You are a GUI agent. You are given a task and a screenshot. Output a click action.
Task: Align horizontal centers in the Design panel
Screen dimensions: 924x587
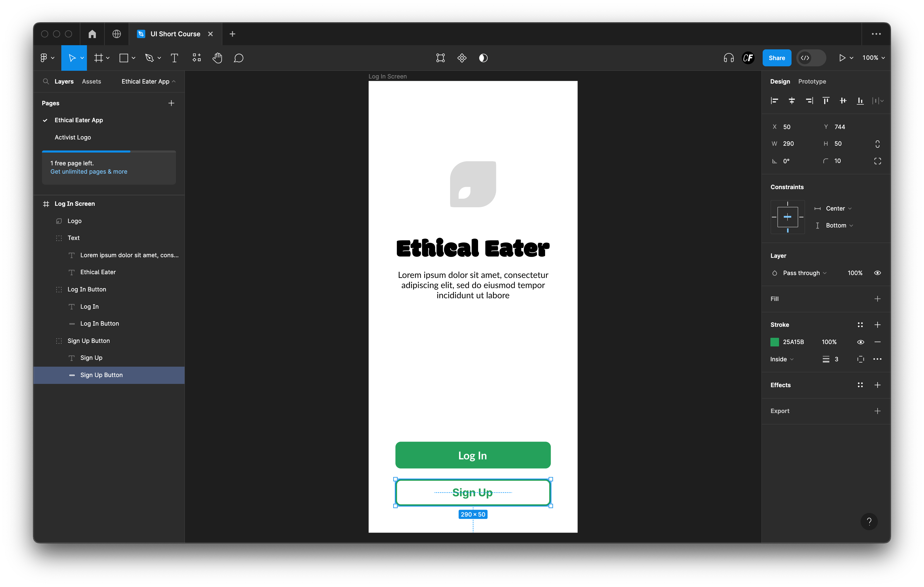pos(792,101)
